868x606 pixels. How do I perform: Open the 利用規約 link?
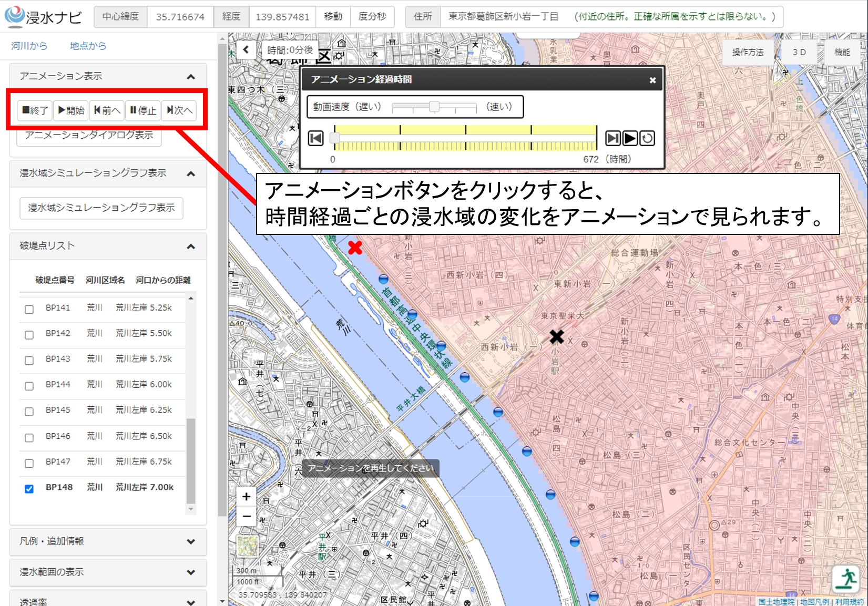coord(849,602)
